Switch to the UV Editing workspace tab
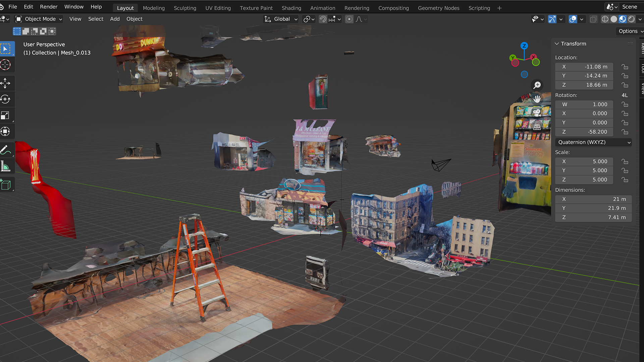The width and height of the screenshot is (644, 362). click(218, 8)
